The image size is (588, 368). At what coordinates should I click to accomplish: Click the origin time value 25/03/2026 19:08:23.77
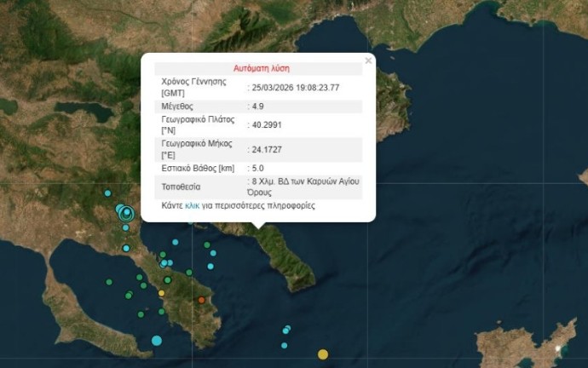(296, 88)
